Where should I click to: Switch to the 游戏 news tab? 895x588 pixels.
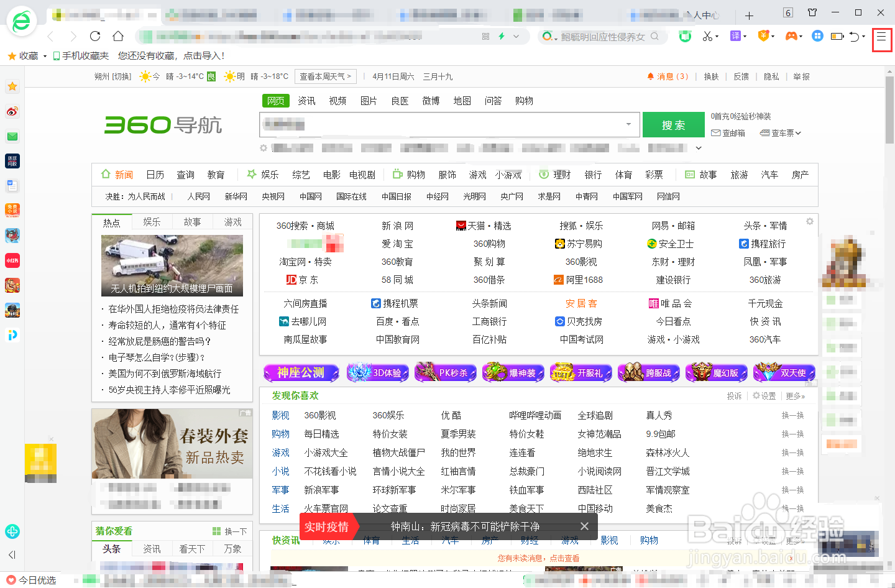(x=232, y=222)
